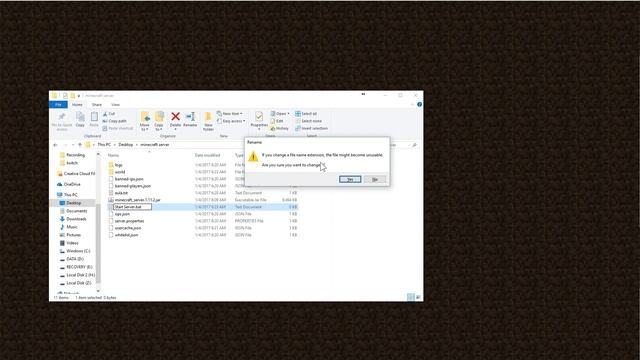The height and width of the screenshot is (360, 640).
Task: Click the Explorer help question mark icon
Action: [x=419, y=105]
